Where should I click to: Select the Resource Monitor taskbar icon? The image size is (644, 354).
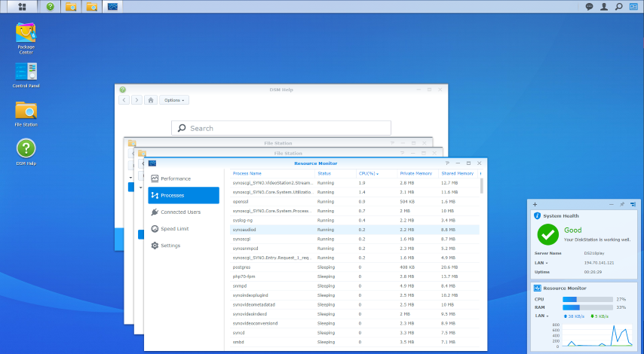click(x=112, y=7)
